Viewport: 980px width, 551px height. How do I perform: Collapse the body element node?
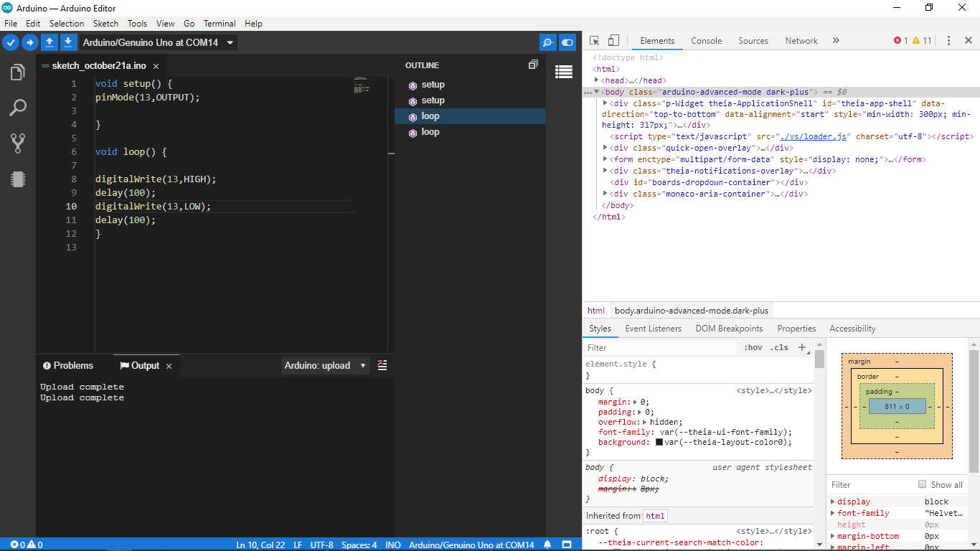point(597,92)
